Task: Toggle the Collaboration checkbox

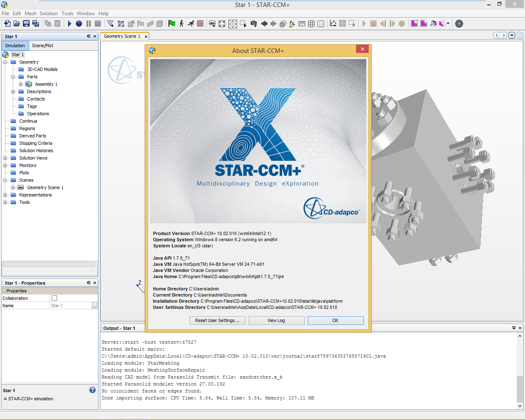Action: (54, 298)
